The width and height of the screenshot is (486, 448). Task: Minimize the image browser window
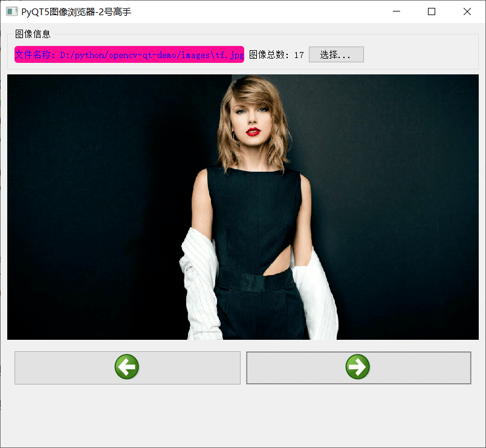click(397, 11)
